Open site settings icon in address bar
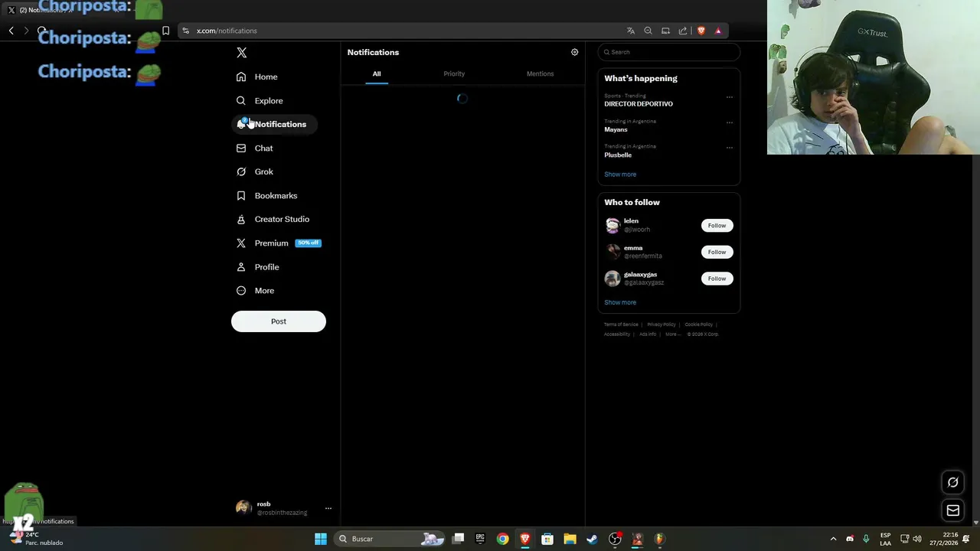 tap(186, 31)
